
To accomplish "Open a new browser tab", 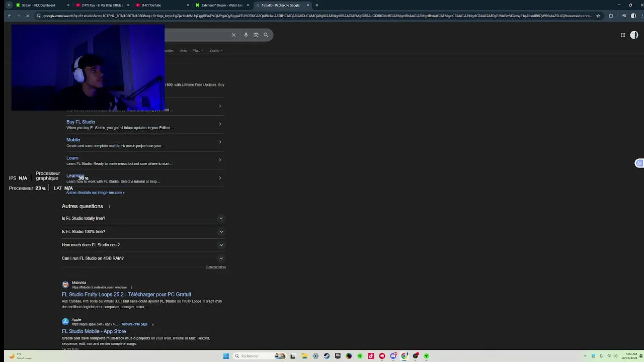I will [316, 5].
